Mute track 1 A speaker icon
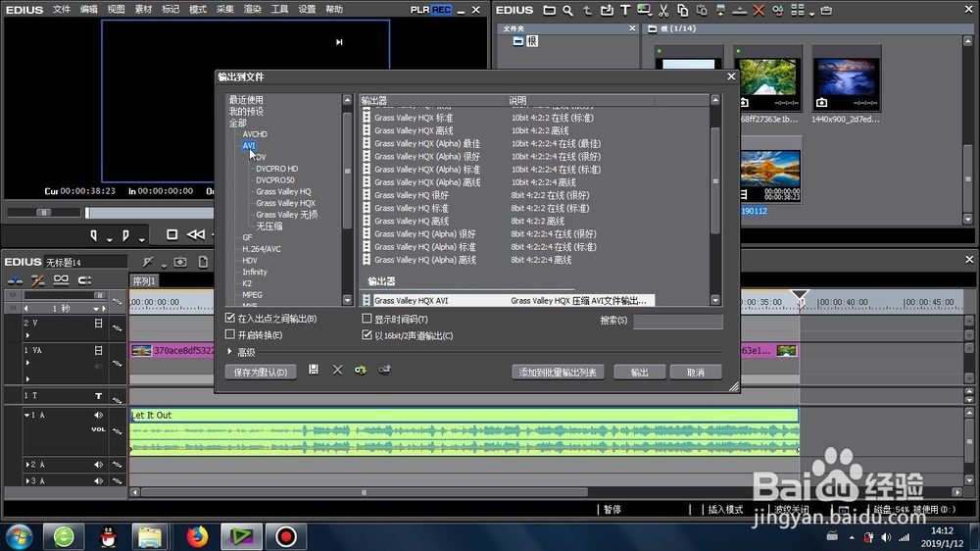980x551 pixels. click(98, 415)
